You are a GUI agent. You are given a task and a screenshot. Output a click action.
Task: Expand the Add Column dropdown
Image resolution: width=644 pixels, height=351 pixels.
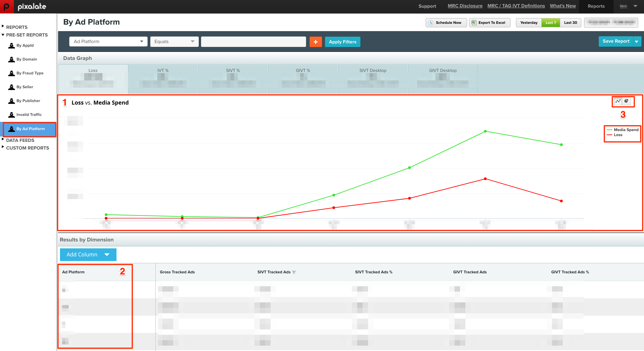coord(88,255)
